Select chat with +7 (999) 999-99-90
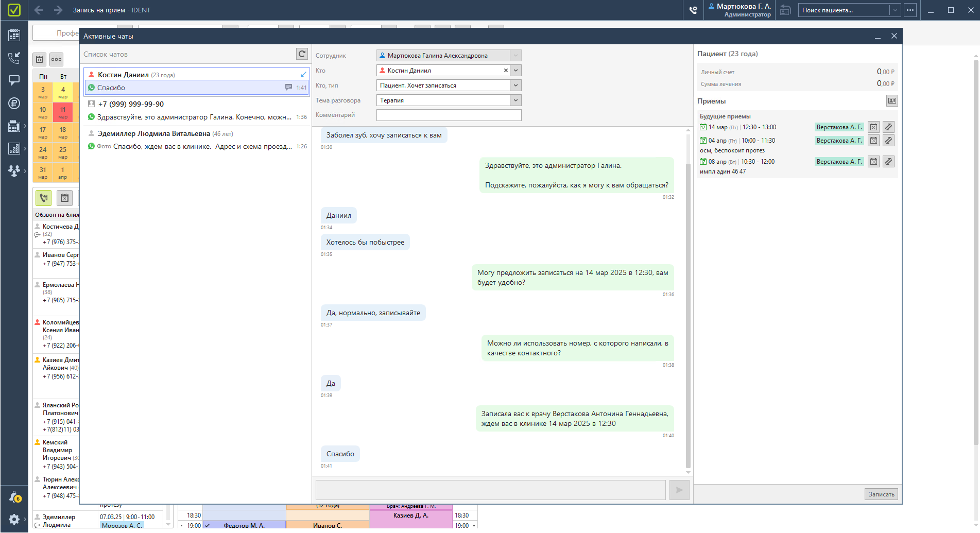Image resolution: width=980 pixels, height=533 pixels. coord(197,111)
